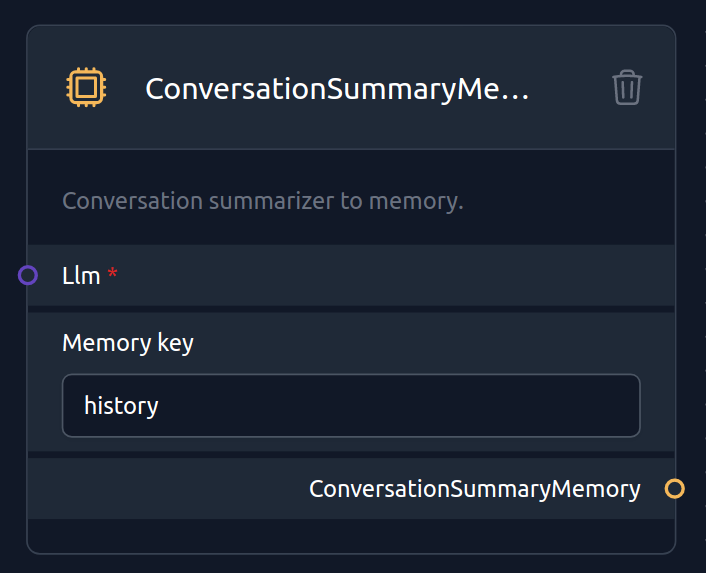Click the empty footer area of the node
The height and width of the screenshot is (573, 706).
[x=351, y=536]
